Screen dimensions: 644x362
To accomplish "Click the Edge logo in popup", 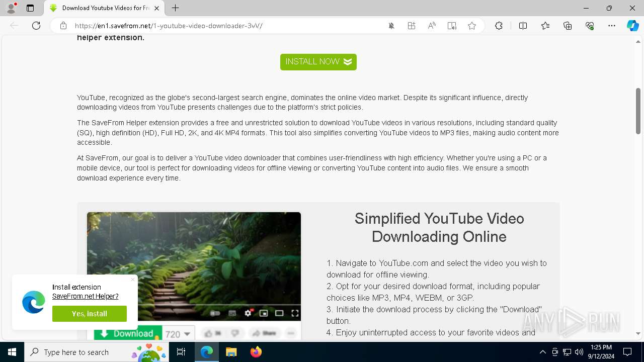I will [x=34, y=302].
